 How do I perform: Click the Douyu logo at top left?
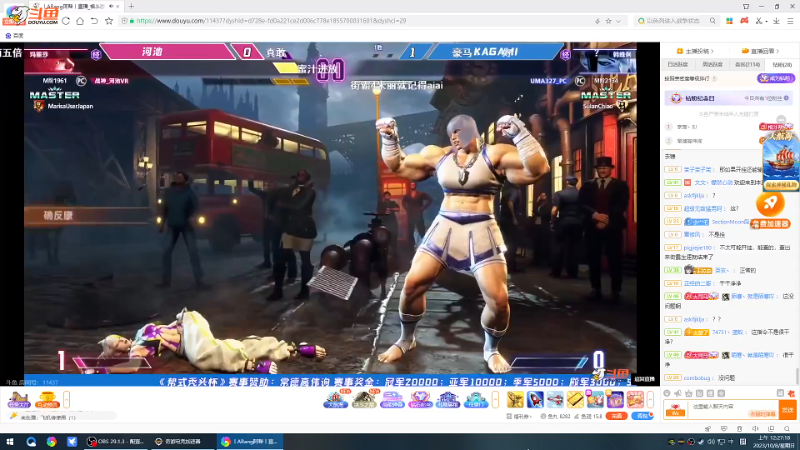(30, 14)
